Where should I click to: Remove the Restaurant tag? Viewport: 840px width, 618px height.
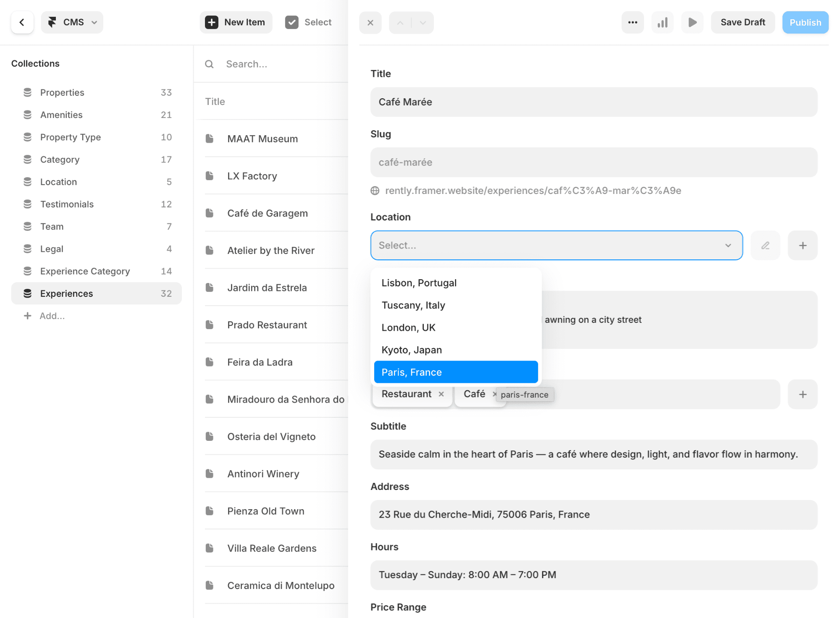441,394
